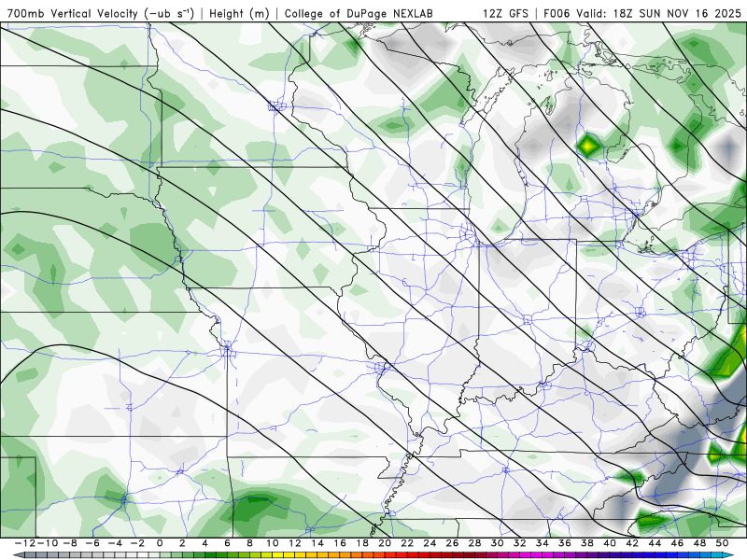This screenshot has height=560, width=747.
Task: Click the 'F006' forecast hour label
Action: click(x=557, y=14)
